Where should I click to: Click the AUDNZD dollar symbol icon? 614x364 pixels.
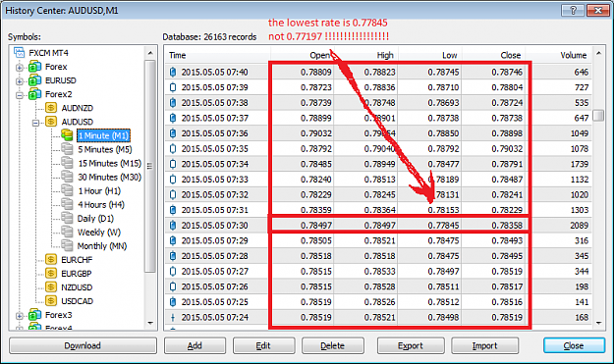pos(51,108)
